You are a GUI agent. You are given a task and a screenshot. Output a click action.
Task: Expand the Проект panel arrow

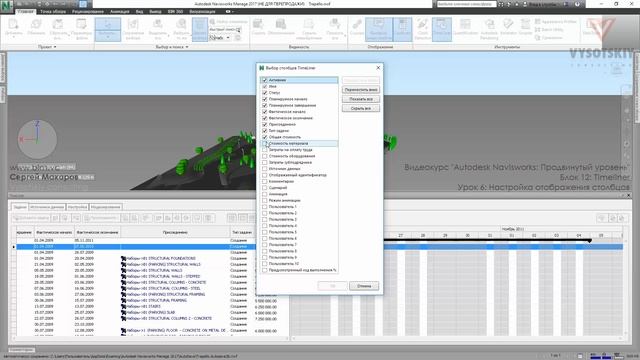click(x=55, y=47)
